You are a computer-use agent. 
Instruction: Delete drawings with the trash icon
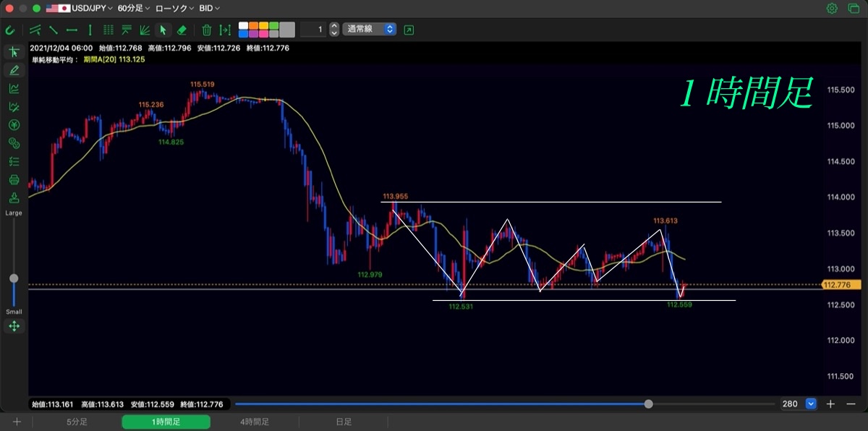[x=207, y=30]
